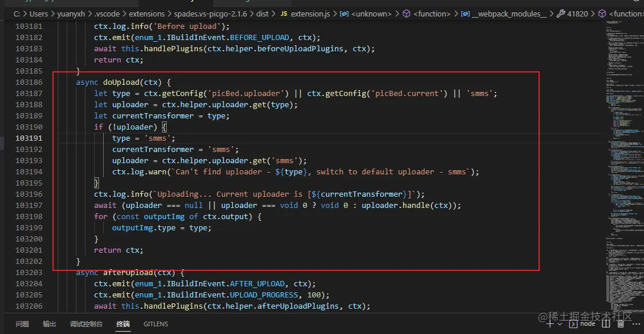Screen dimensions: 644x334
Task: Click the variable icon before __webpack_modules__
Action: point(465,14)
